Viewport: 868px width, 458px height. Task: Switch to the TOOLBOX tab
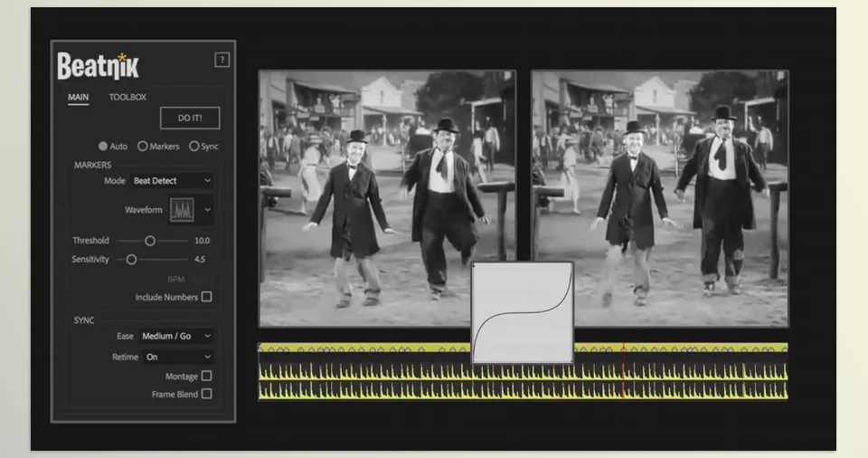(x=127, y=97)
